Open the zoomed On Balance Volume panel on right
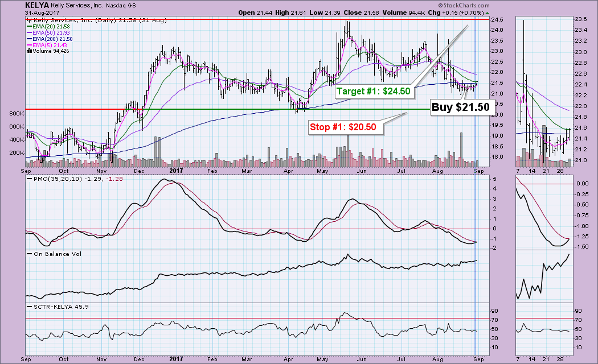This screenshot has height=364, width=598. pos(544,276)
